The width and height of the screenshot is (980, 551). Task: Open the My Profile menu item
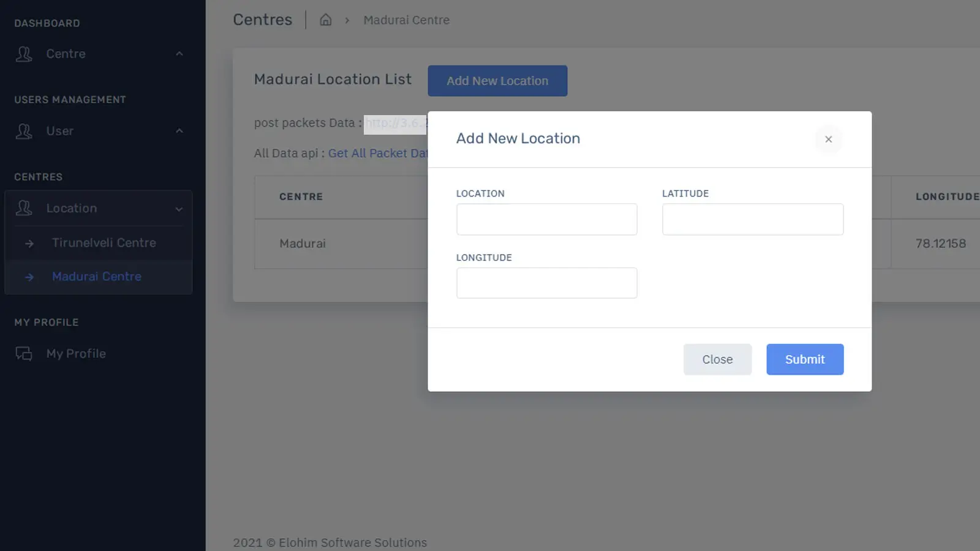pos(76,354)
